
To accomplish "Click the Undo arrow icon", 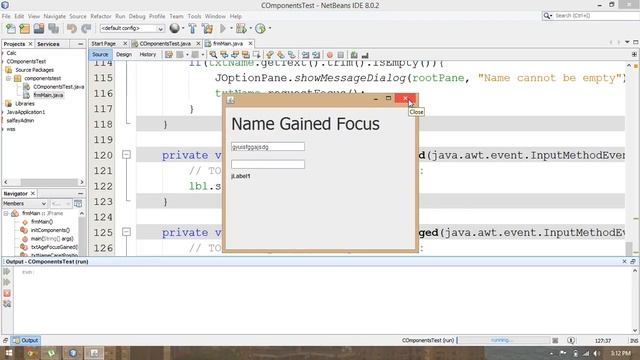I will coord(72,29).
